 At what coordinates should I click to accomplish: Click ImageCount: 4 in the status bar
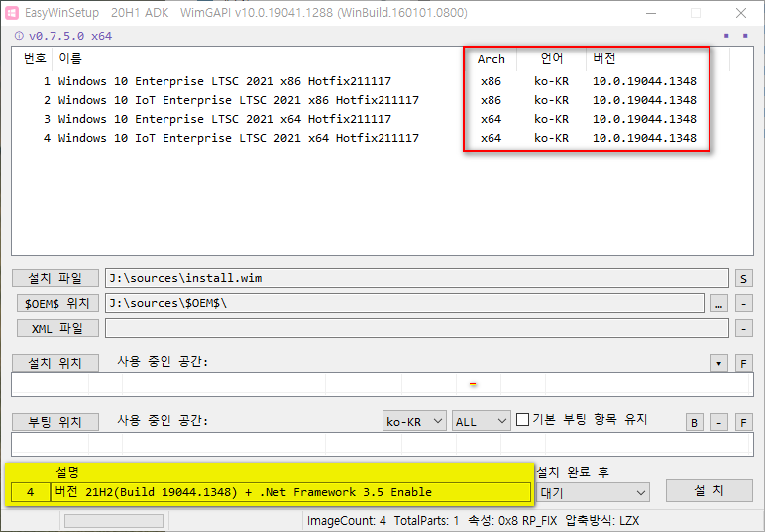(x=347, y=521)
